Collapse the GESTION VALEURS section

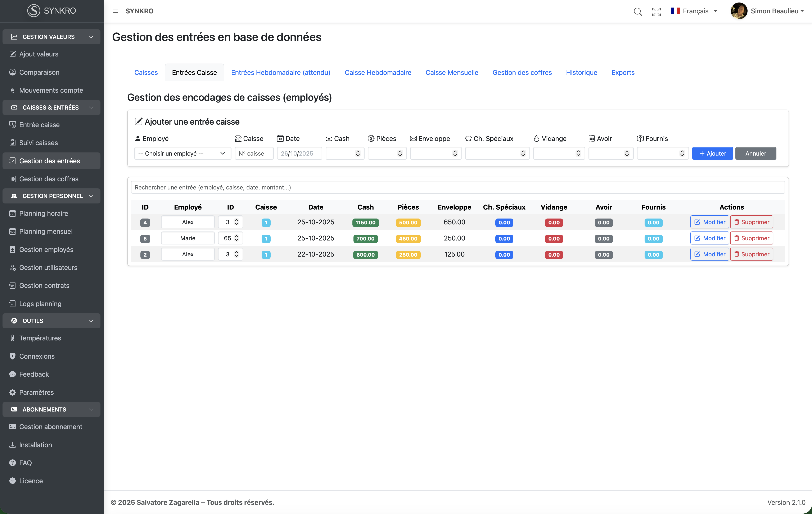tap(91, 37)
